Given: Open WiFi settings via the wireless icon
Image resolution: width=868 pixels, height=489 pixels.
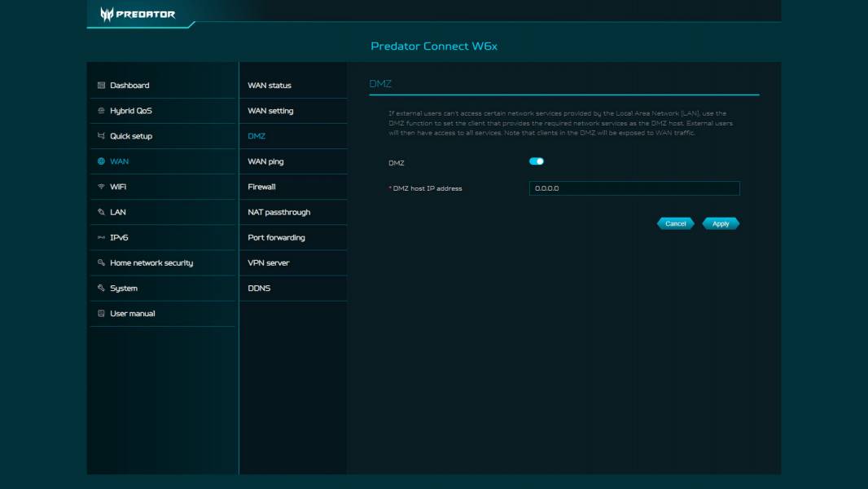Looking at the screenshot, I should (x=100, y=187).
